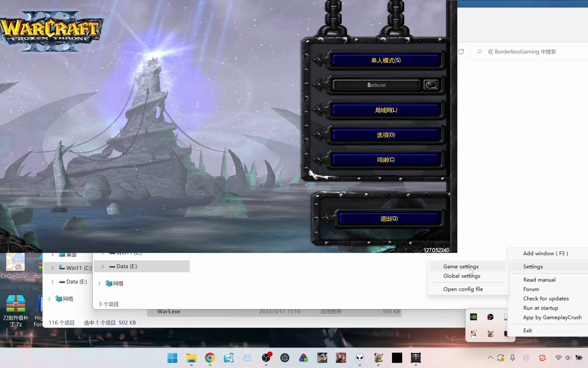Click the sync tray icon with orange dot

[501, 358]
